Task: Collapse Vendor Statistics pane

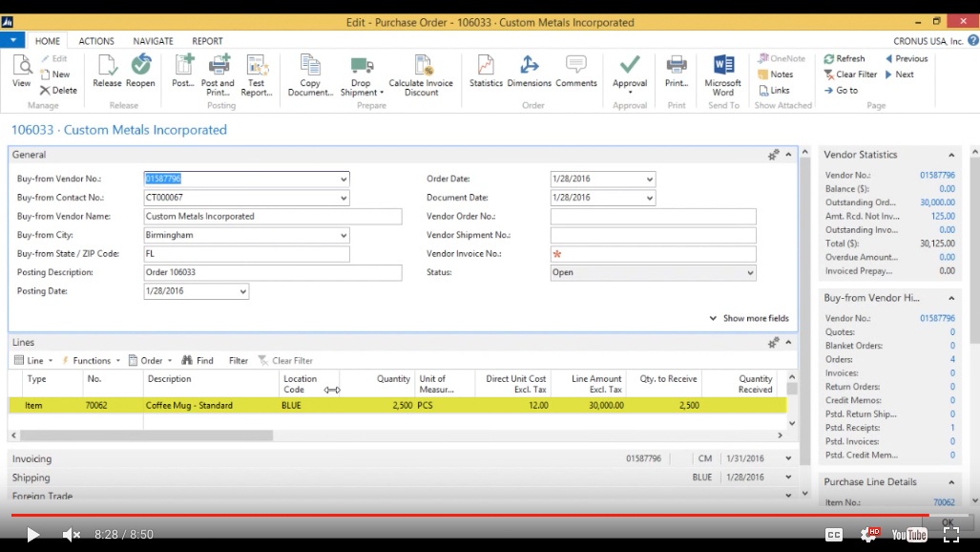Action: (951, 155)
